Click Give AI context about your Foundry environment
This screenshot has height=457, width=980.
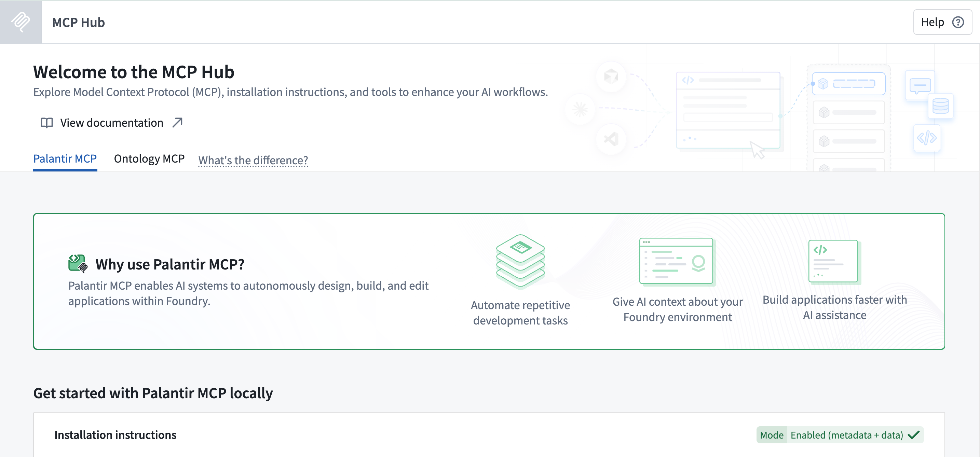[677, 309]
